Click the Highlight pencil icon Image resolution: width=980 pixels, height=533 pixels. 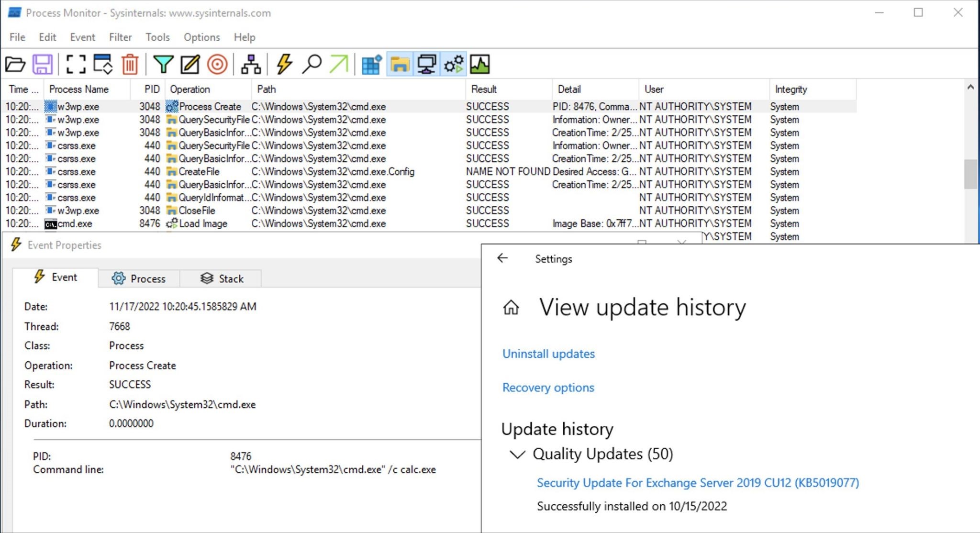190,64
